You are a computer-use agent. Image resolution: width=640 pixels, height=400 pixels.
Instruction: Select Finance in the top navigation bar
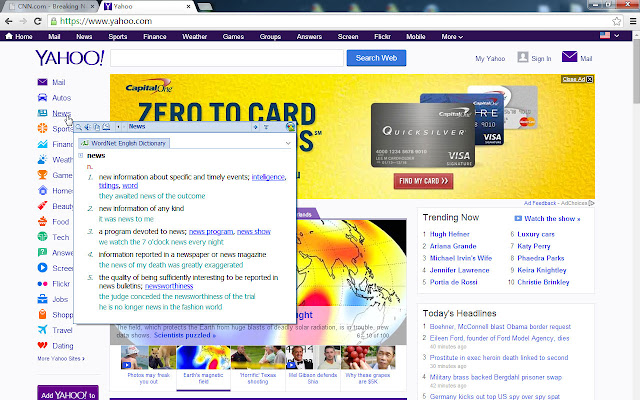[154, 37]
